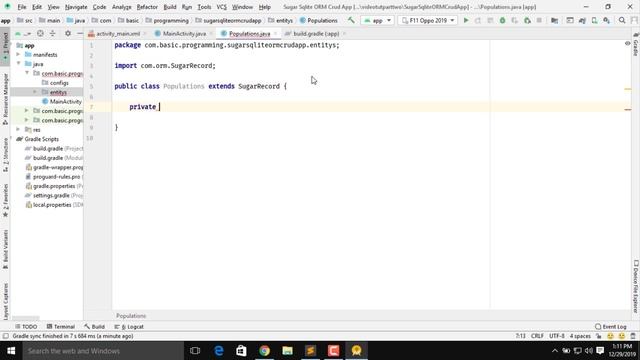
Task: Open the Android view selector in Project panel
Action: tap(24, 33)
